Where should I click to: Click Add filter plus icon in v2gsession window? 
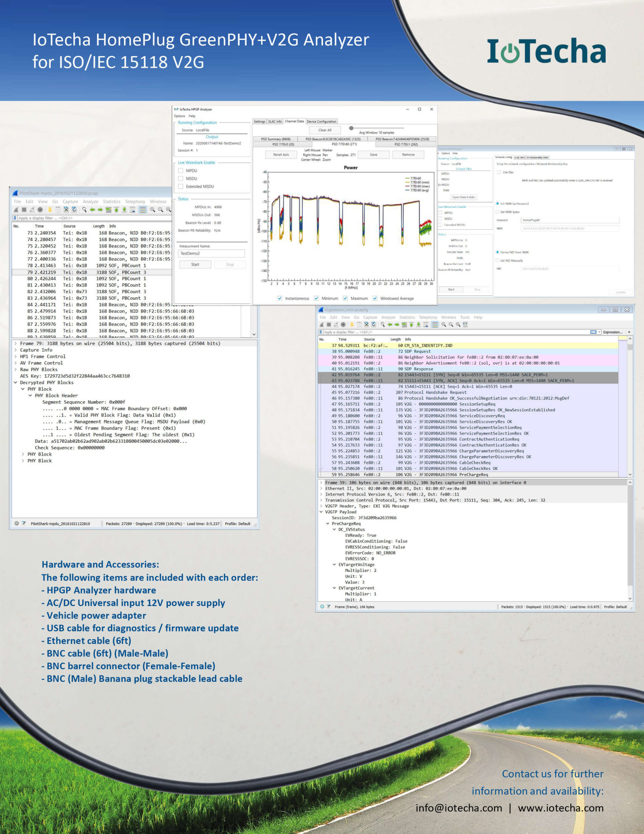tap(629, 332)
